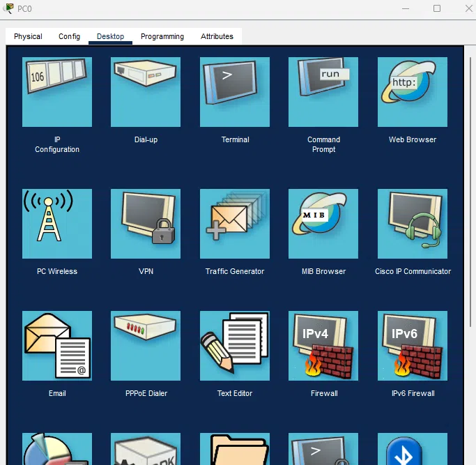This screenshot has height=465, width=476.
Task: Click the "Web Browser" label
Action: (x=413, y=139)
